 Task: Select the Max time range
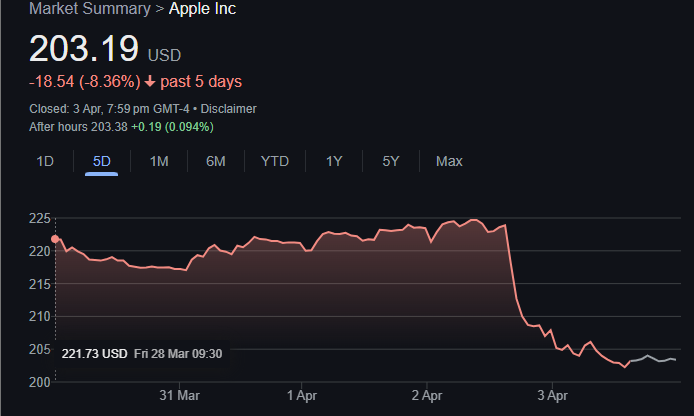[x=449, y=161]
